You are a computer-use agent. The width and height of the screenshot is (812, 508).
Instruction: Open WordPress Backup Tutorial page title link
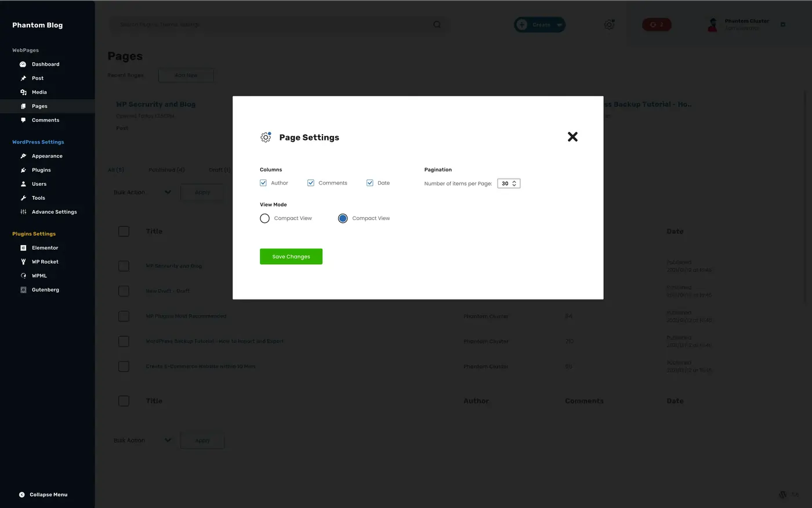tap(215, 341)
